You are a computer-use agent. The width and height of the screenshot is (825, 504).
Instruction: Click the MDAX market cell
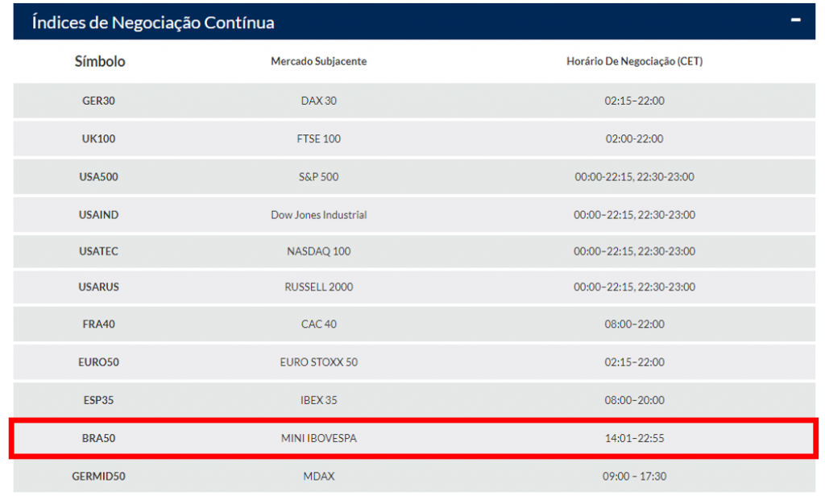click(x=319, y=477)
